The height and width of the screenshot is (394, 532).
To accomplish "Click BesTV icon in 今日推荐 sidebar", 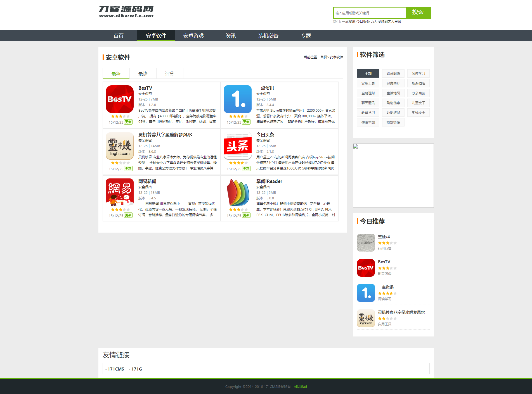I will (366, 268).
